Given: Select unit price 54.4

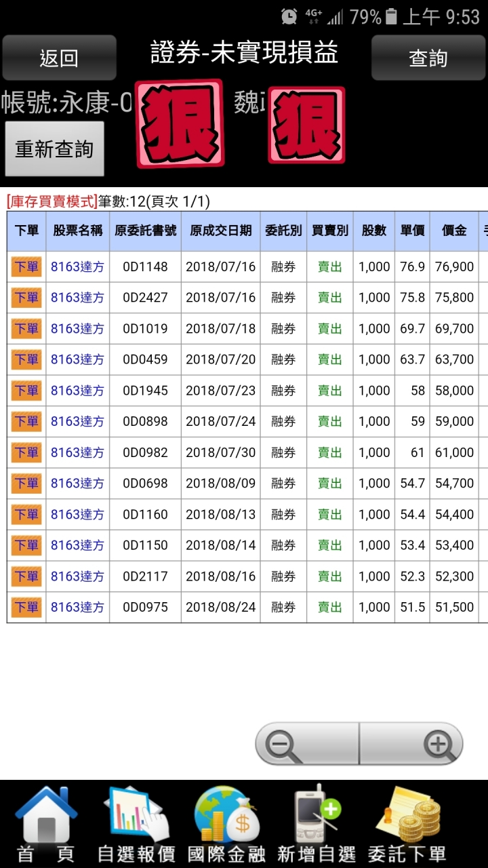Looking at the screenshot, I should coord(412,514).
